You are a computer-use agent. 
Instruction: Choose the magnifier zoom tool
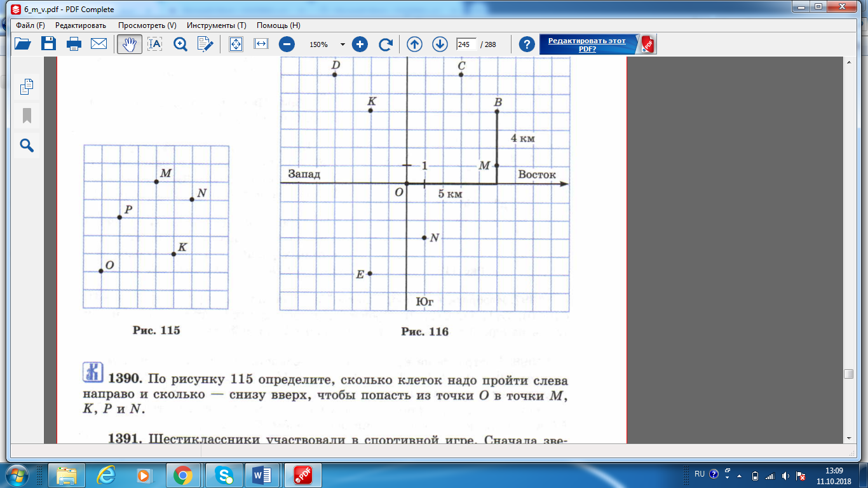coord(180,44)
